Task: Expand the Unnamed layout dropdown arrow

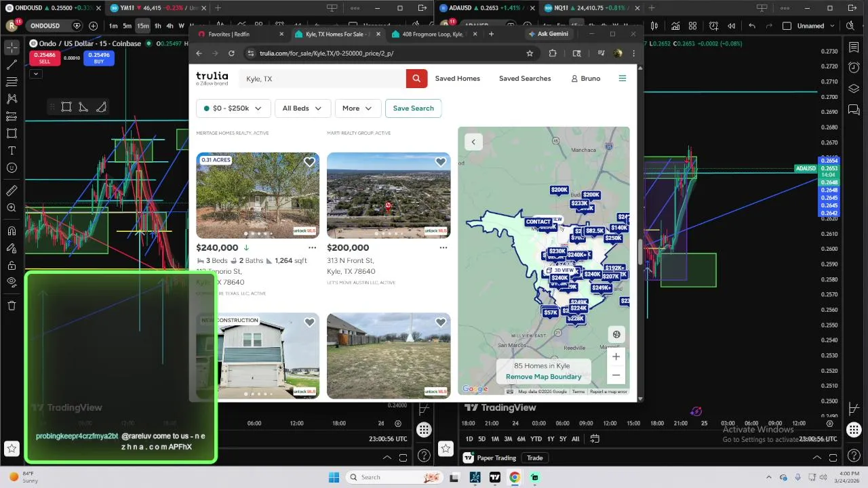Action: point(831,26)
